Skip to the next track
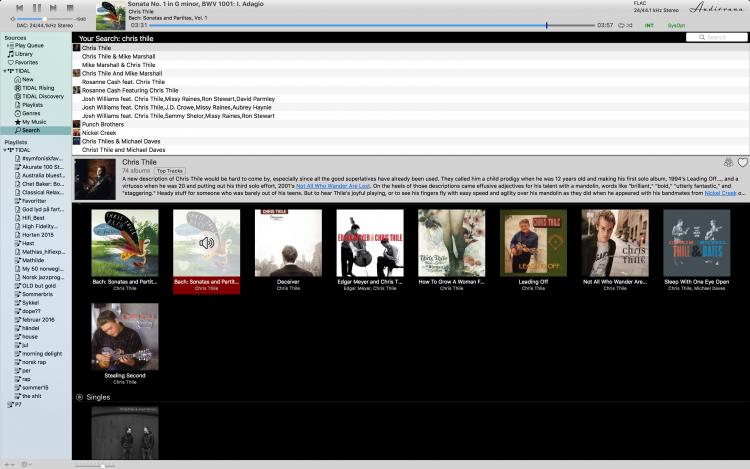 click(53, 8)
